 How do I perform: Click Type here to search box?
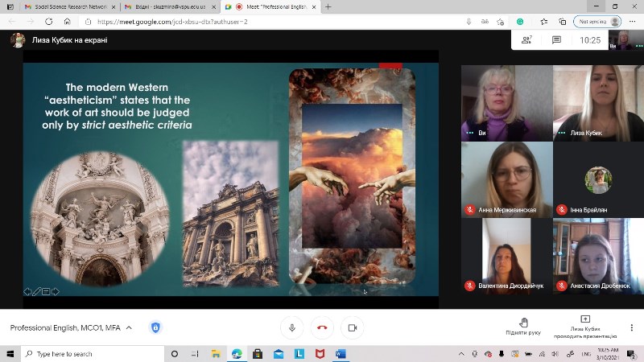(x=93, y=354)
